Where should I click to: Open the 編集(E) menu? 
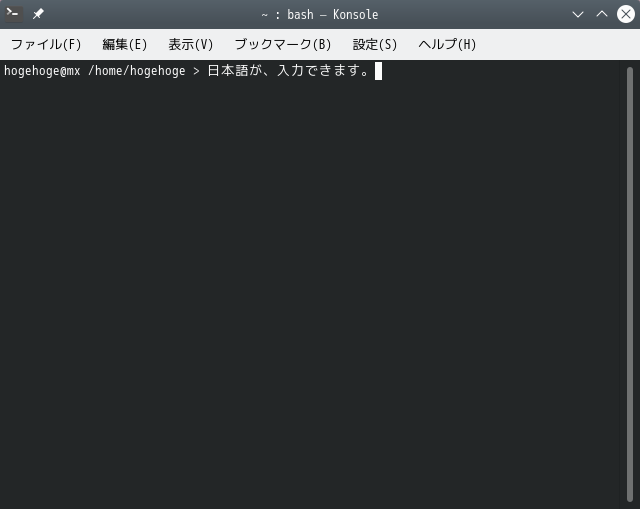tap(124, 44)
